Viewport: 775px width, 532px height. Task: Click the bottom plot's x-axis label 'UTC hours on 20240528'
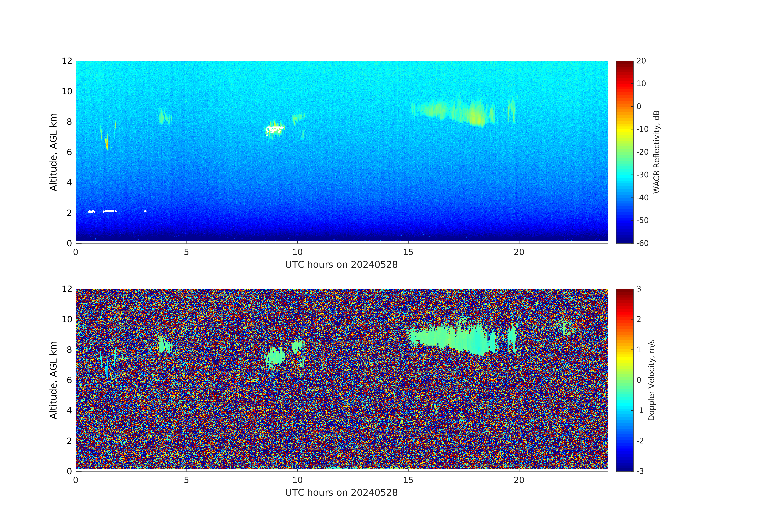(x=341, y=493)
